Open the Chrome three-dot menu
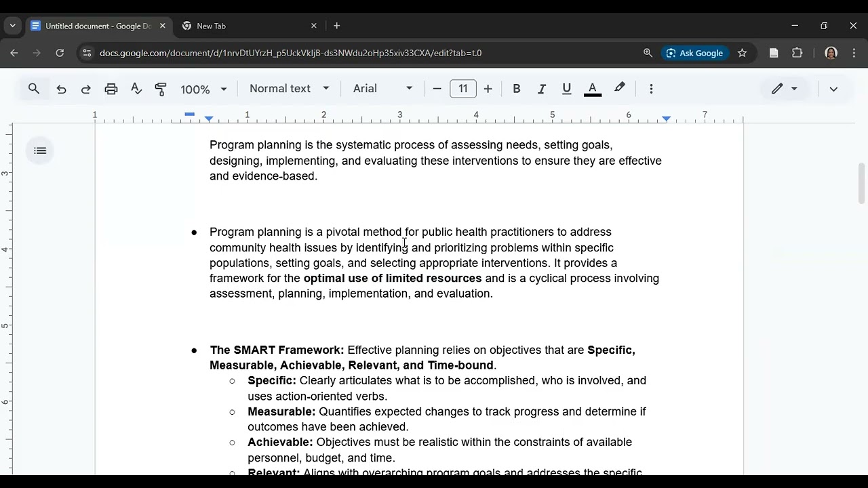Viewport: 868px width, 488px height. [854, 53]
